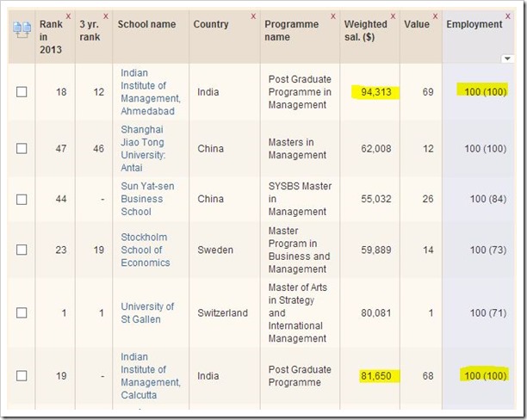The height and width of the screenshot is (420, 527).
Task: Remove the '3 yr. rank' column
Action: click(106, 17)
